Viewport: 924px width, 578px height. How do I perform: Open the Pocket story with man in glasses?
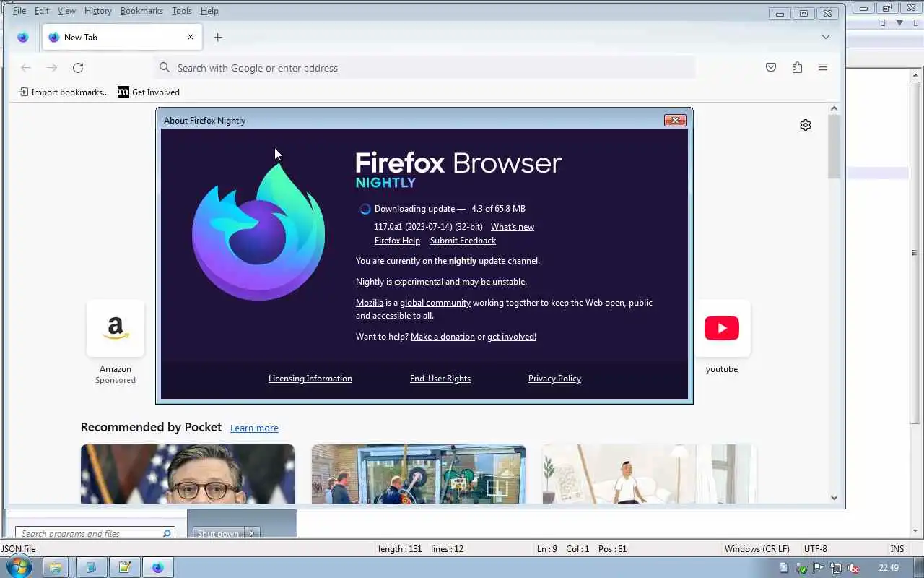click(188, 474)
